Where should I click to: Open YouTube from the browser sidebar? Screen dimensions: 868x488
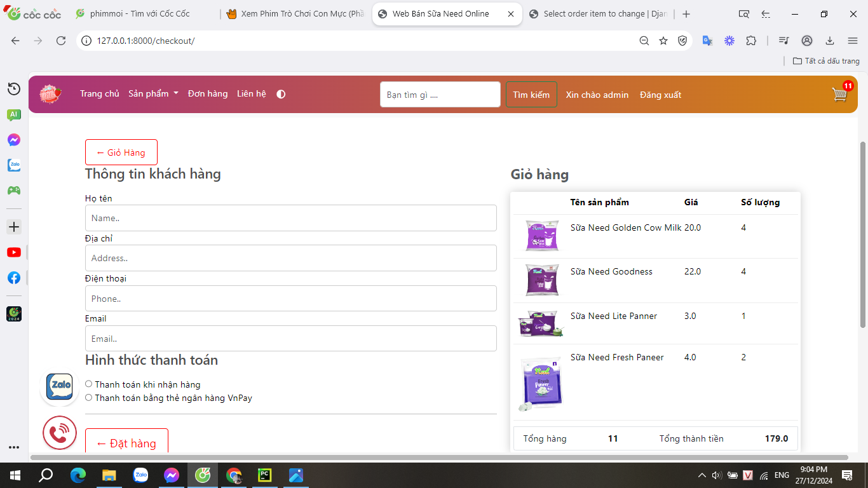tap(14, 252)
